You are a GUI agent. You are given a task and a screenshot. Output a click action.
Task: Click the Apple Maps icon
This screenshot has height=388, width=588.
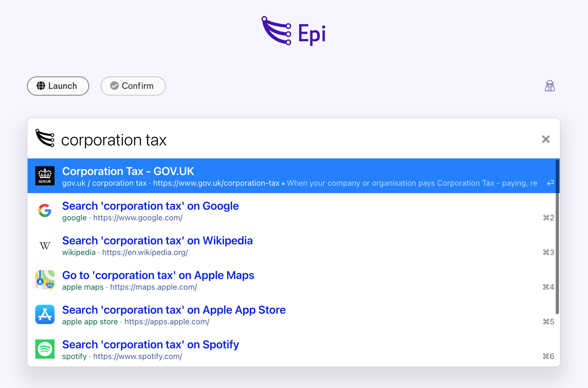45,280
